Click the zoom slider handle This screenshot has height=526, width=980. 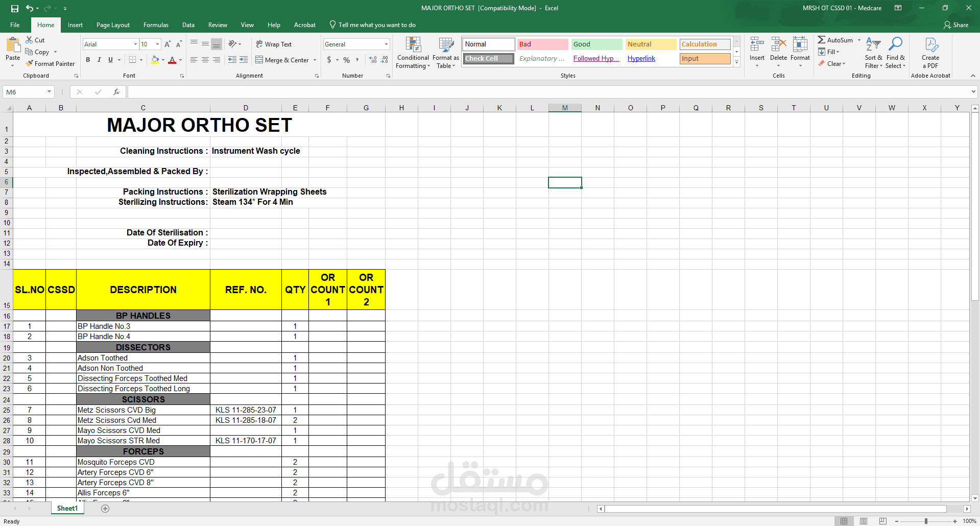tap(926, 521)
